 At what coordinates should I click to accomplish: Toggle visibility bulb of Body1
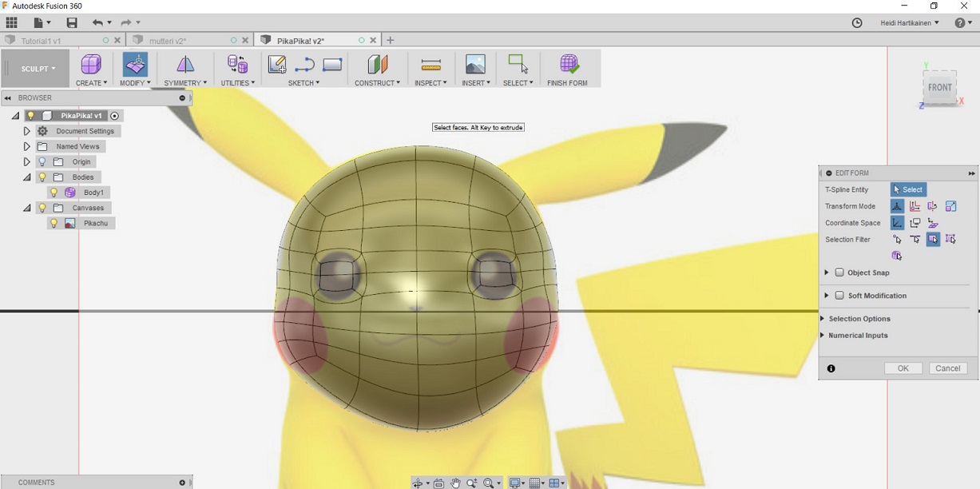click(54, 193)
